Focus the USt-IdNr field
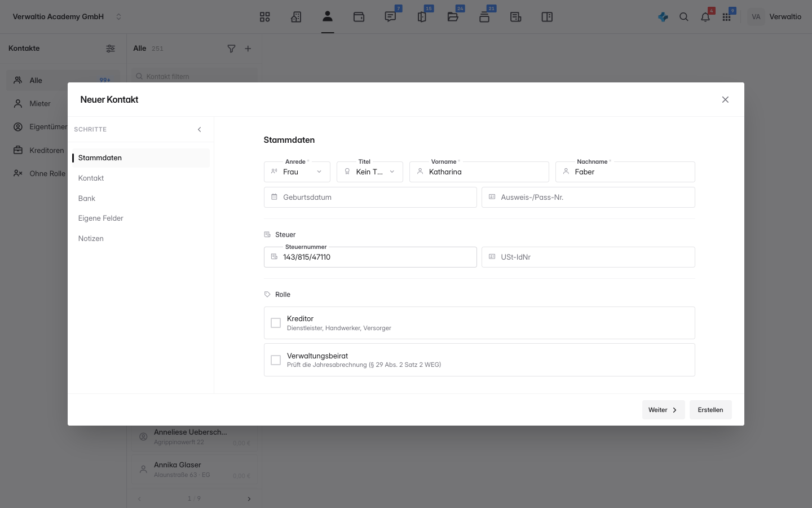The height and width of the screenshot is (508, 812). point(588,257)
